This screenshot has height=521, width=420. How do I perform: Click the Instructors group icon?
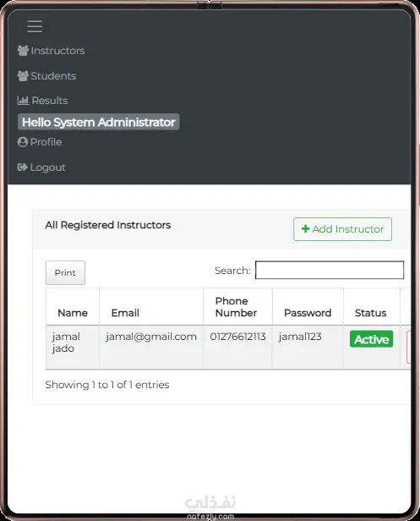coord(23,51)
